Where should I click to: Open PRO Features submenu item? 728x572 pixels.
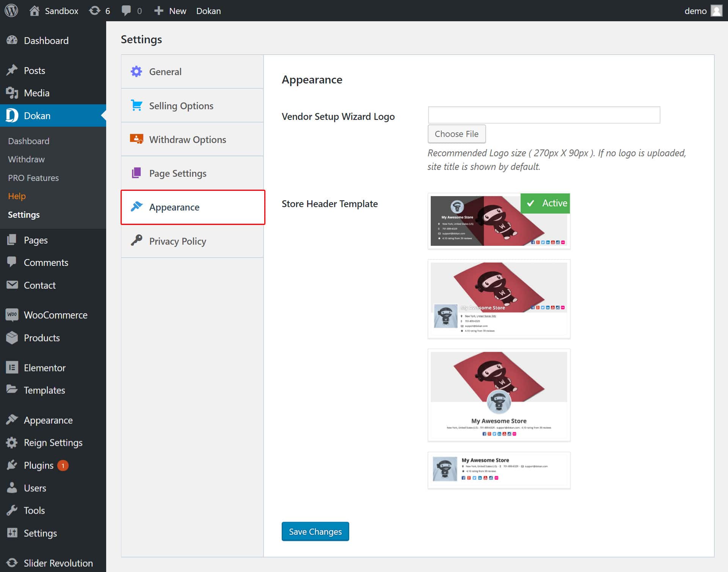click(x=33, y=178)
